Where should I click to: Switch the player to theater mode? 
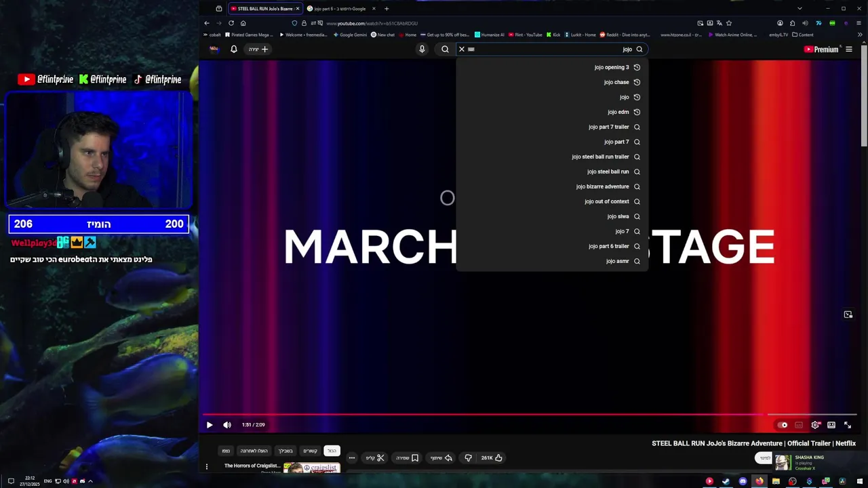(x=831, y=425)
